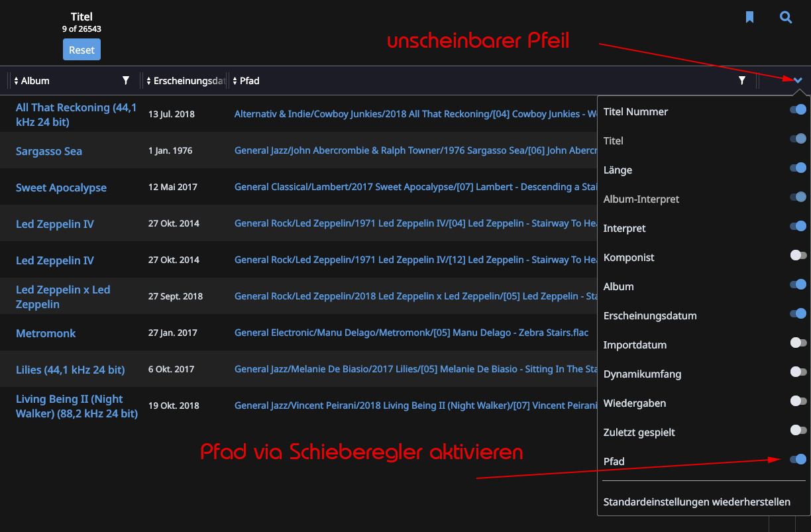This screenshot has width=811, height=532.
Task: Open search with the magnifier icon
Action: point(786,17)
